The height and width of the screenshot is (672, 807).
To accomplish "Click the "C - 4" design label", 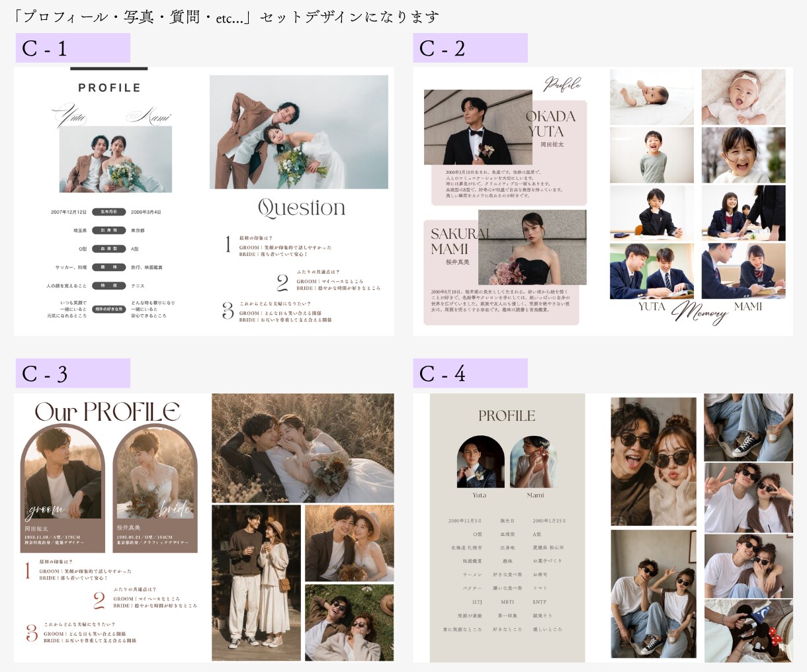I will (470, 373).
